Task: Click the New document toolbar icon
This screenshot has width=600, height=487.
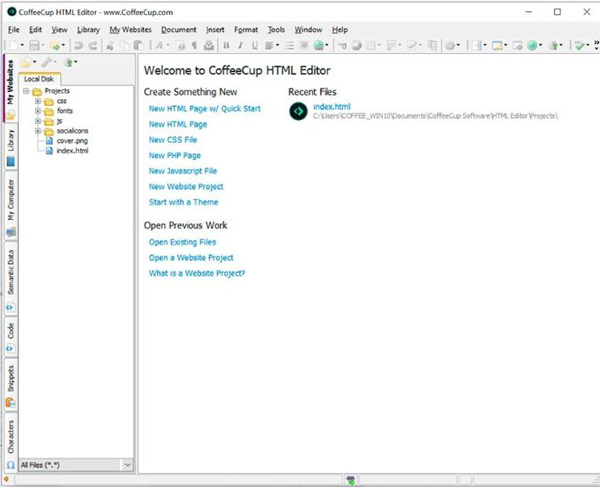Action: pyautogui.click(x=14, y=46)
